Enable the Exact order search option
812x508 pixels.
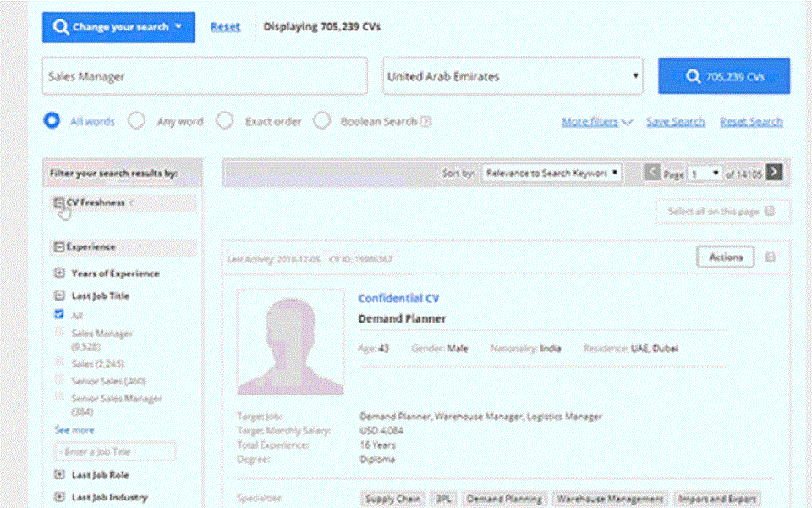[225, 121]
